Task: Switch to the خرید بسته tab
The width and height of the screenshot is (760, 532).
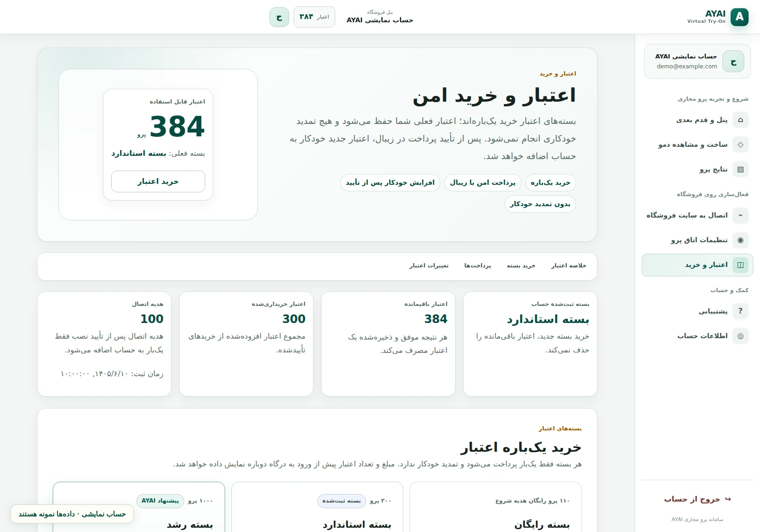Action: (x=521, y=266)
